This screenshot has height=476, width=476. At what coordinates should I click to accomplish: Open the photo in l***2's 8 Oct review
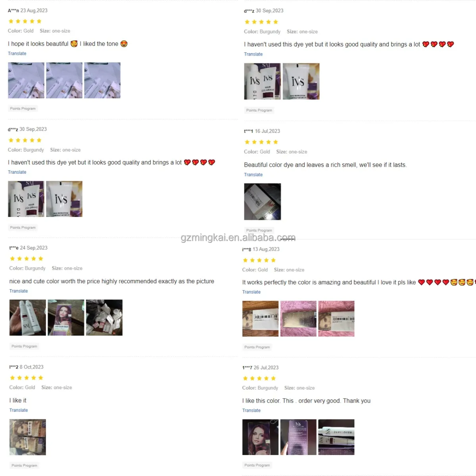point(28,437)
